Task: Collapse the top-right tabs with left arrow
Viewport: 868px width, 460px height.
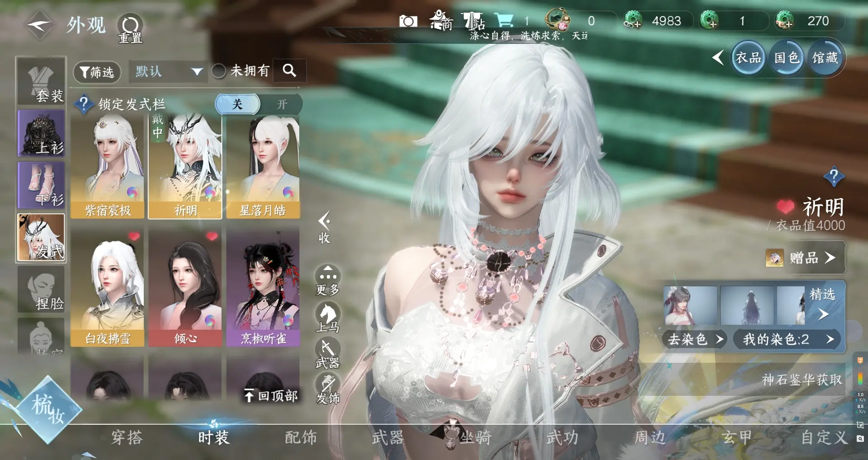Action: (x=718, y=57)
